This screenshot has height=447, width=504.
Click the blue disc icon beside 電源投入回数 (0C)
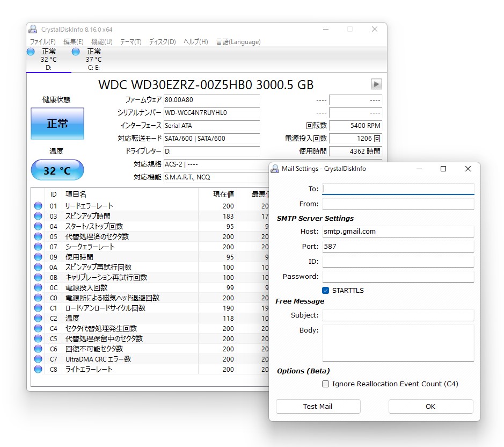[x=37, y=287]
